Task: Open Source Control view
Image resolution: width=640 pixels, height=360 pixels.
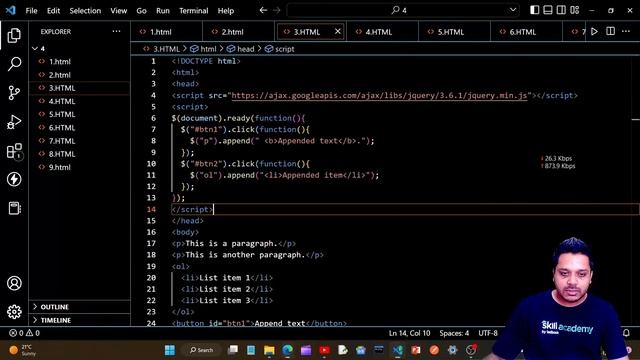Action: (x=14, y=93)
